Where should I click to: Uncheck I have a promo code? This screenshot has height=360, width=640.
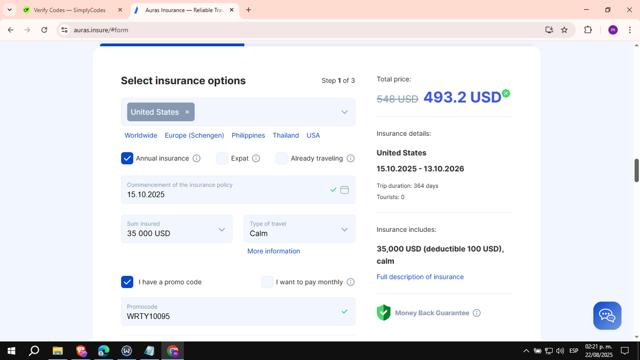click(x=127, y=282)
